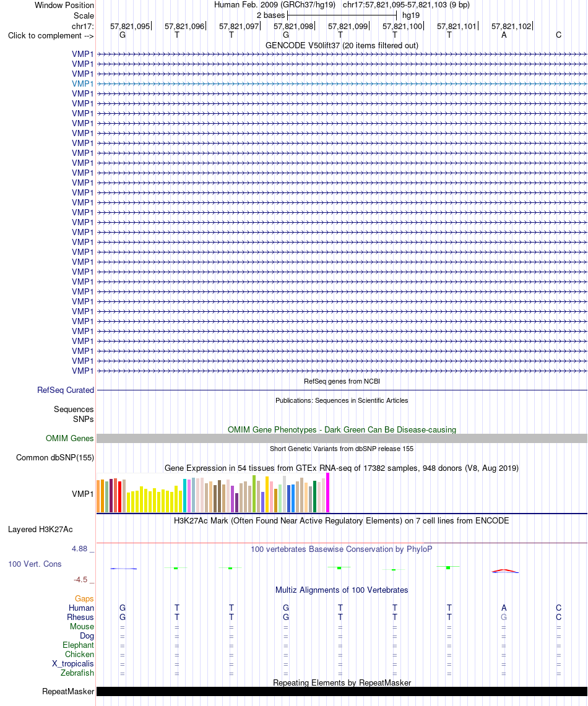This screenshot has height=706, width=588.
Task: Click 'RefSeq genes from NCBI' track title
Action: tap(342, 381)
